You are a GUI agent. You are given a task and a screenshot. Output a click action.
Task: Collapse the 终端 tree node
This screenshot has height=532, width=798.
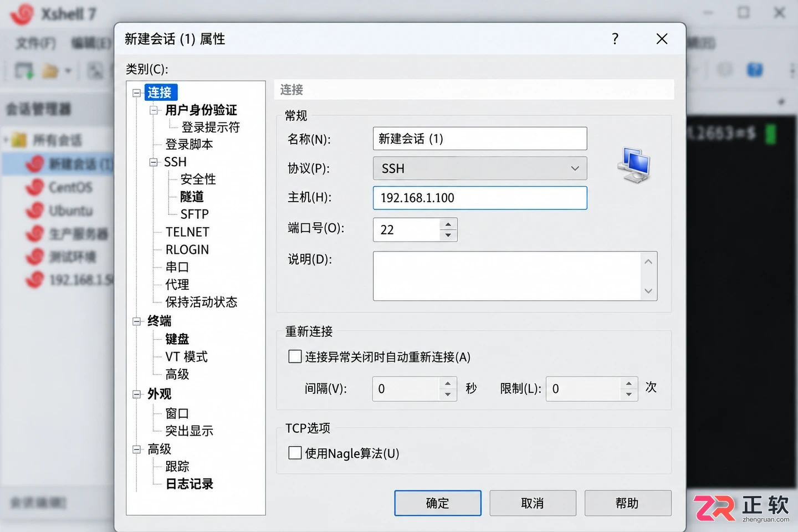pos(137,321)
